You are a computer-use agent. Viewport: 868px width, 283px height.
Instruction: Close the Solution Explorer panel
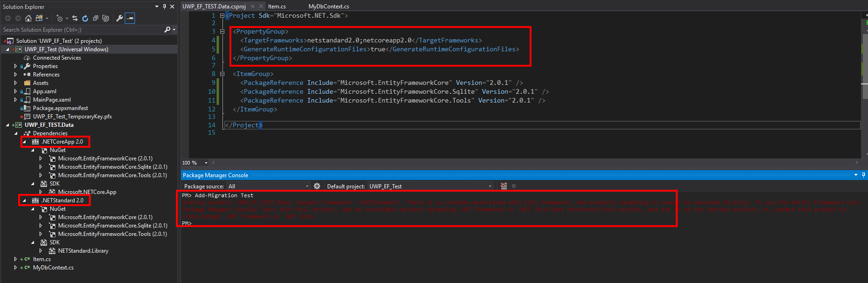click(172, 7)
